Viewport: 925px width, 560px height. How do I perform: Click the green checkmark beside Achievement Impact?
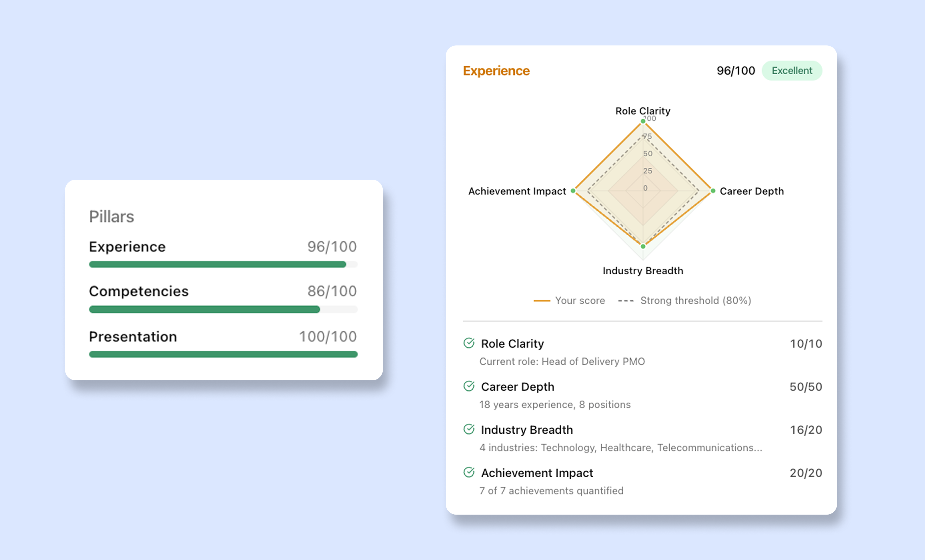470,473
